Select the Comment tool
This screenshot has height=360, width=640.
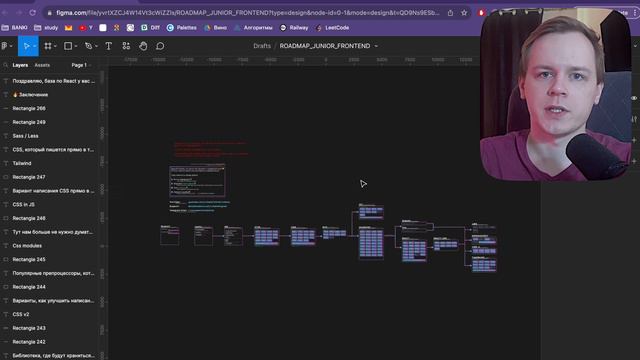pos(160,46)
